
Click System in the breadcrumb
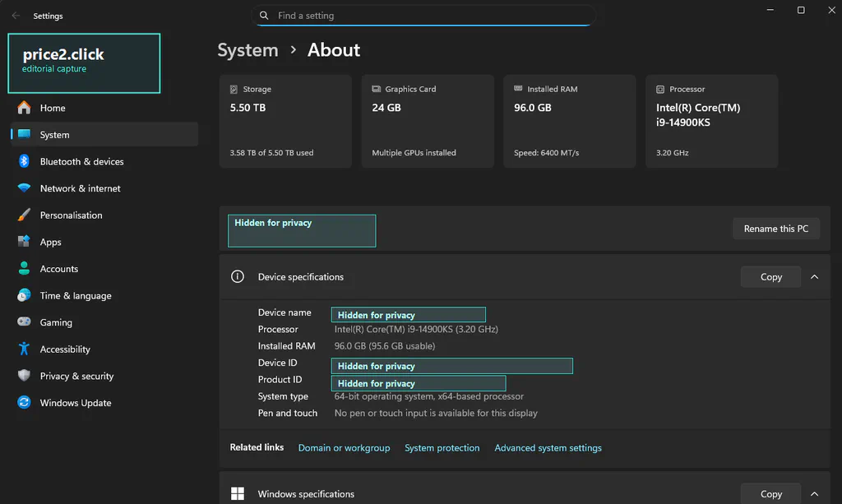click(x=248, y=50)
